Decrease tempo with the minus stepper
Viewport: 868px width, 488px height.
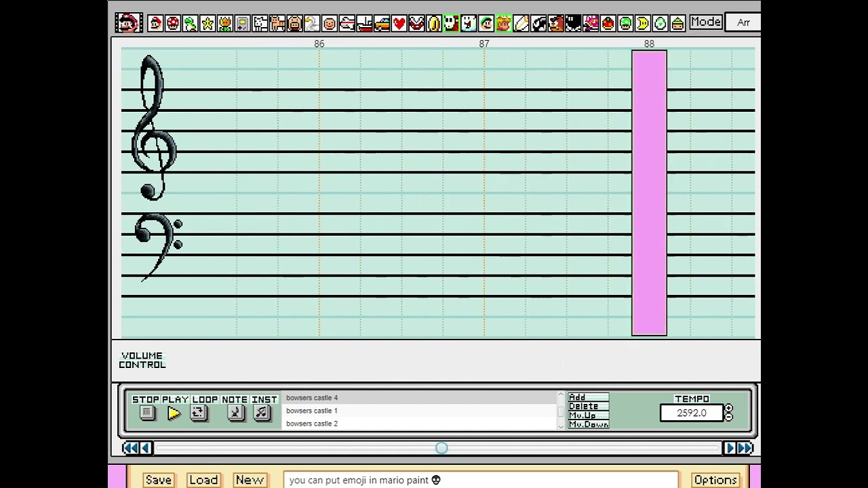(728, 417)
